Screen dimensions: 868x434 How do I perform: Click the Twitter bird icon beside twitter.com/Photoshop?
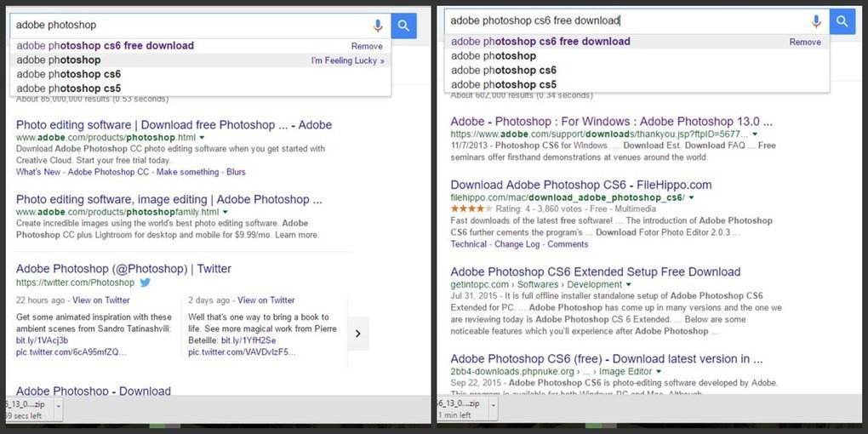(146, 283)
